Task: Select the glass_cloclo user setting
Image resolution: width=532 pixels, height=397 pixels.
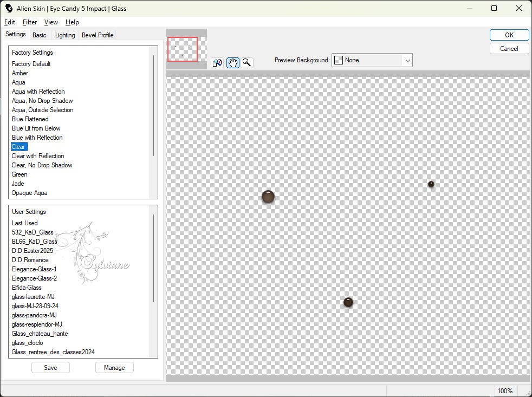Action: pos(27,343)
